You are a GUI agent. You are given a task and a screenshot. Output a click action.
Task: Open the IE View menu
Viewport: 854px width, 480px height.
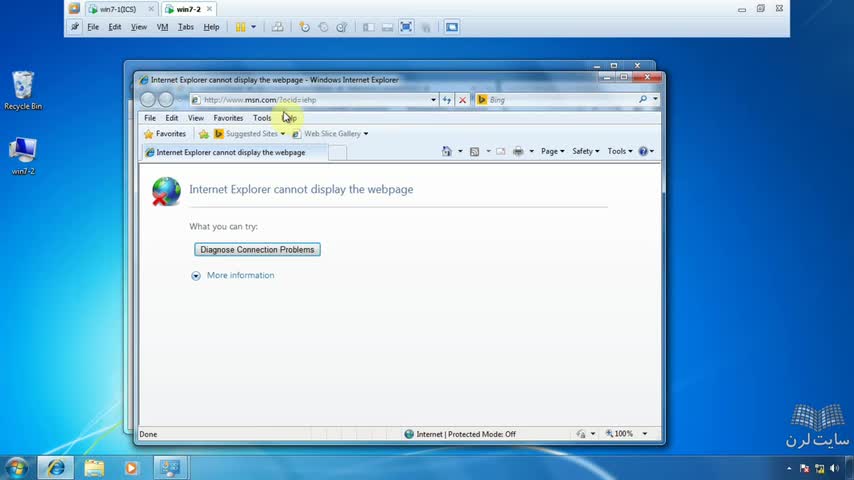(x=196, y=118)
